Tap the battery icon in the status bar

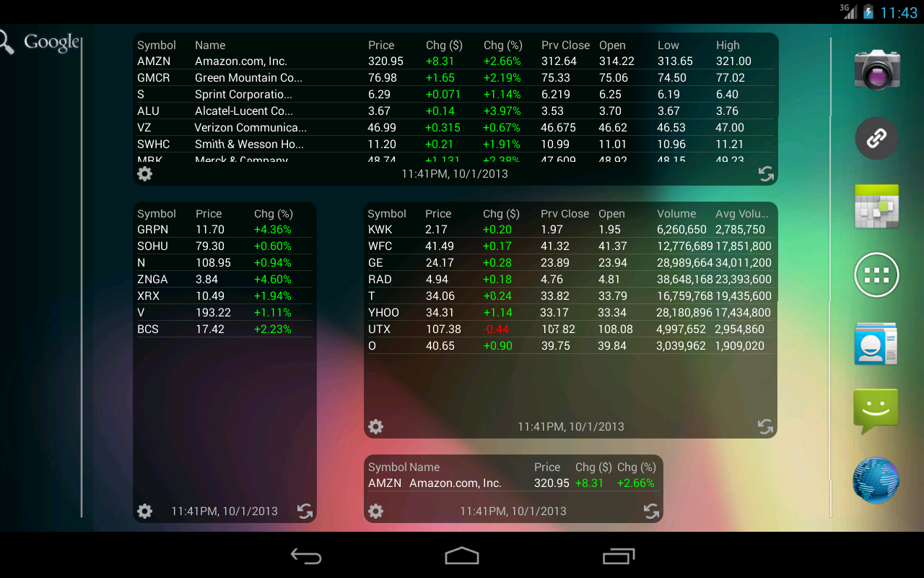click(x=868, y=12)
